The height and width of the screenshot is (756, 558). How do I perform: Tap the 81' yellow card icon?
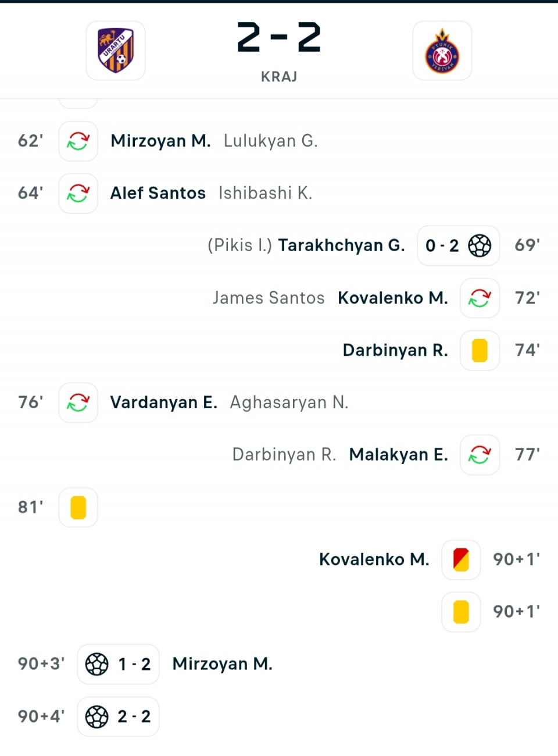click(x=78, y=507)
